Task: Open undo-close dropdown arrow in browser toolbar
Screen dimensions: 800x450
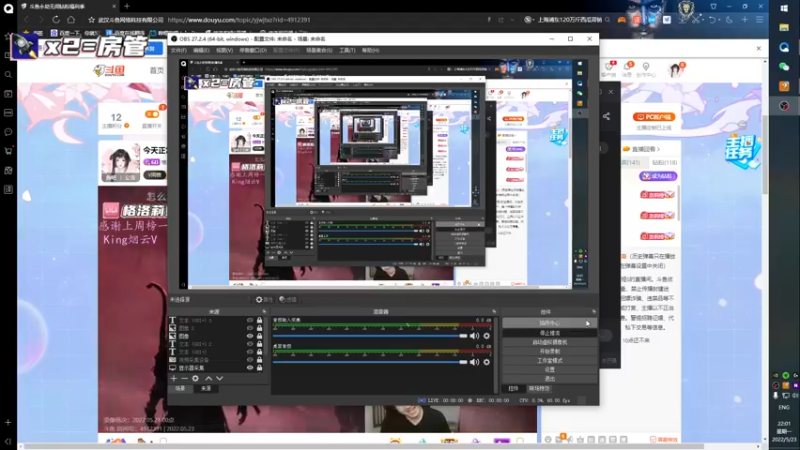Action: [x=719, y=20]
